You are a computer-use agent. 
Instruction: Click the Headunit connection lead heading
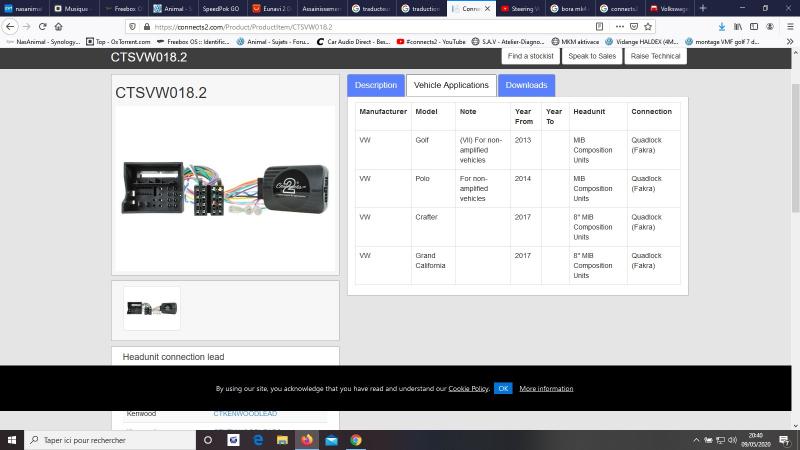point(173,357)
